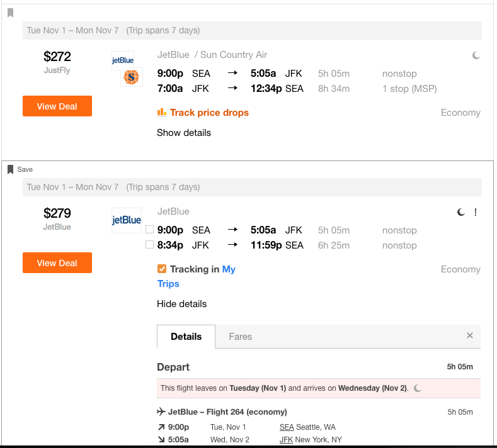Click bookmark icon on the $272 flight card
This screenshot has height=448, width=497.
11,13
